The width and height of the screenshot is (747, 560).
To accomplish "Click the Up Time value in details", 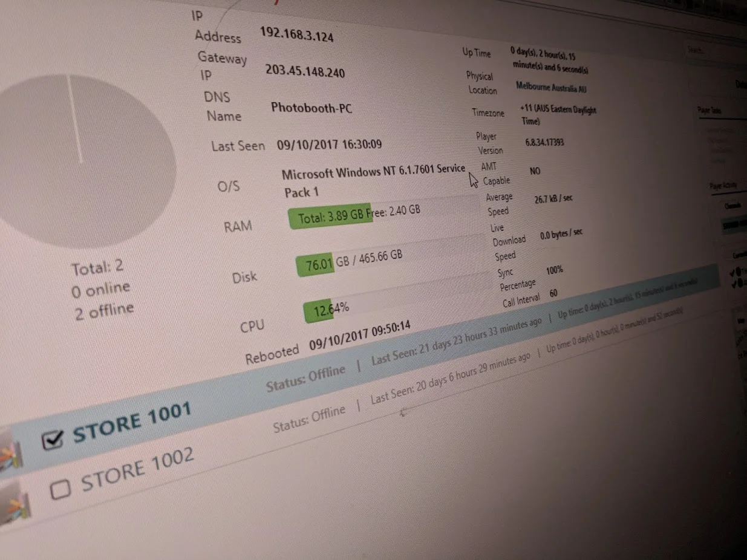I will click(549, 59).
